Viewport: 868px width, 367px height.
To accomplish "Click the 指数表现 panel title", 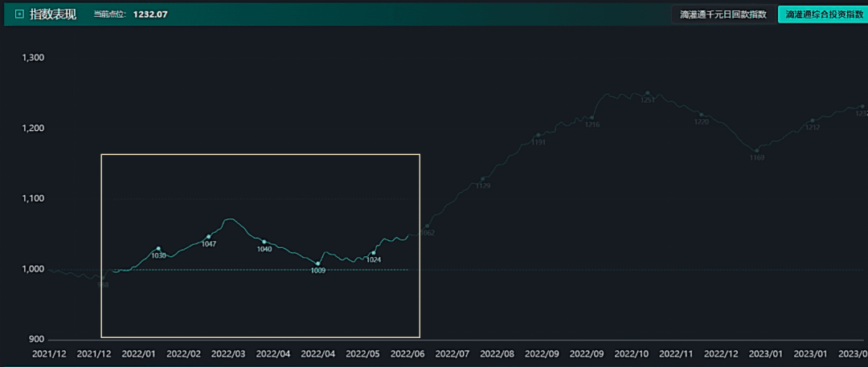I will (53, 14).
